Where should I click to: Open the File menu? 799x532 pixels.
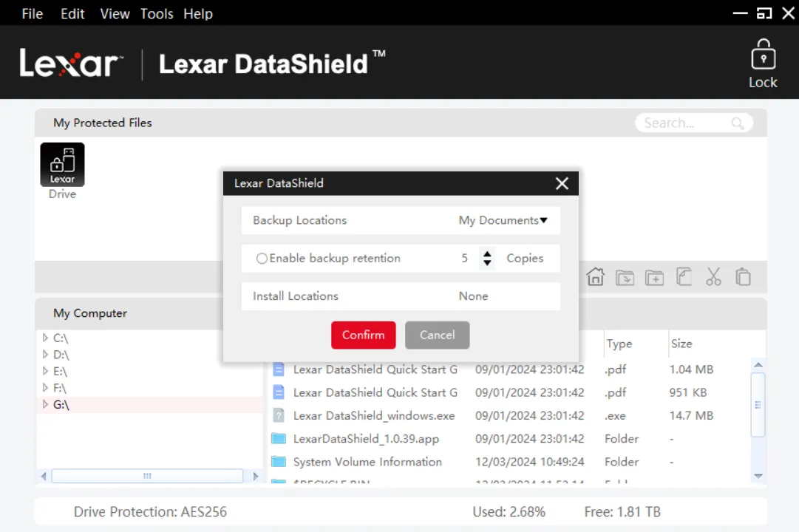pyautogui.click(x=32, y=14)
